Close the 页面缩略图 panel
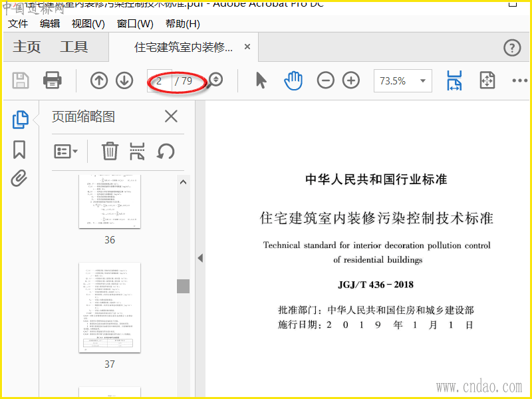Image resolution: width=532 pixels, height=399 pixels. tap(171, 116)
